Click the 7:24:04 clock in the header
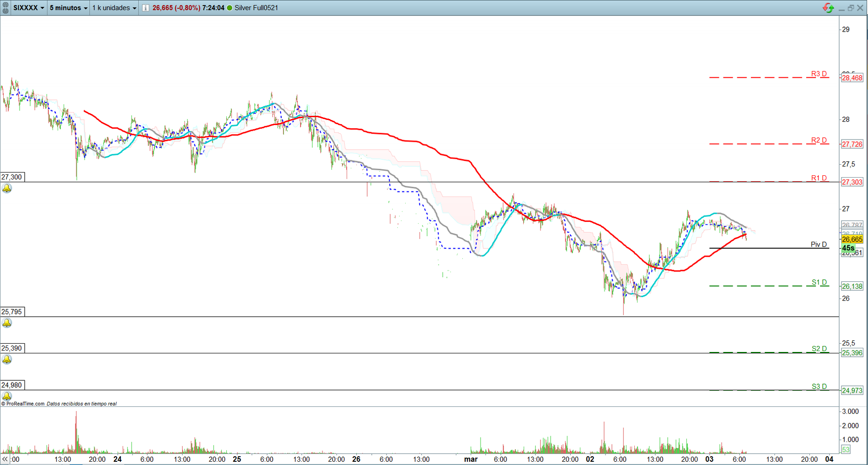 point(213,8)
